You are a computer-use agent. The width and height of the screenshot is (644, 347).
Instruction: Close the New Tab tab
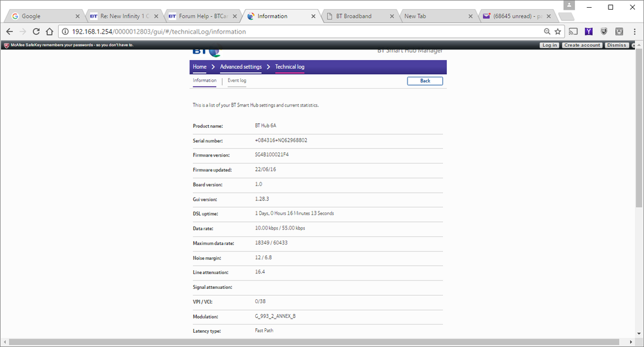point(470,16)
